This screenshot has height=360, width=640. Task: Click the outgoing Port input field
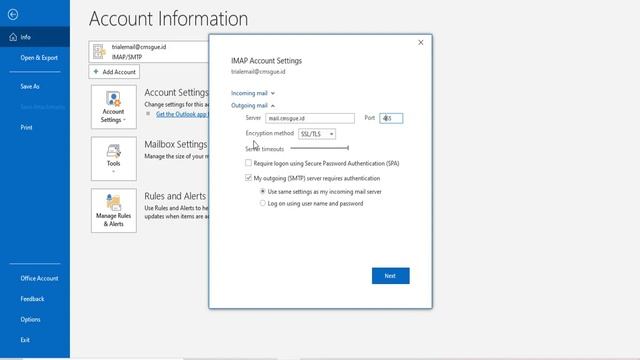tap(391, 118)
